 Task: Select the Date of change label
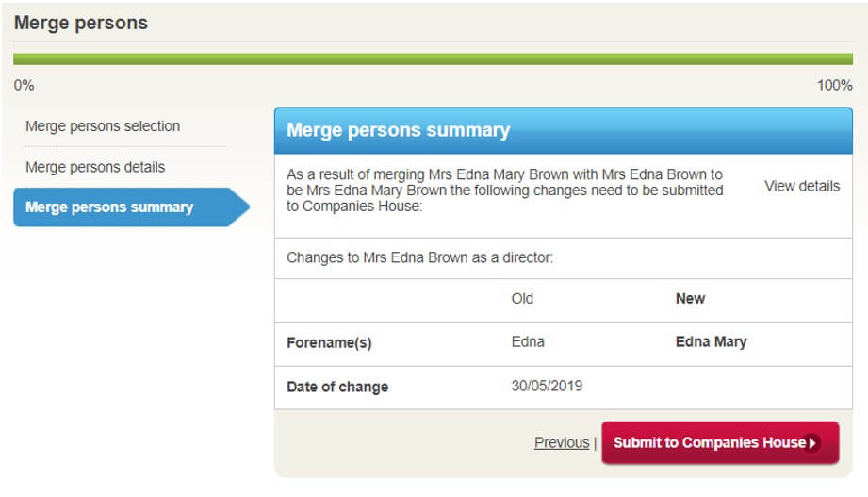(x=337, y=387)
